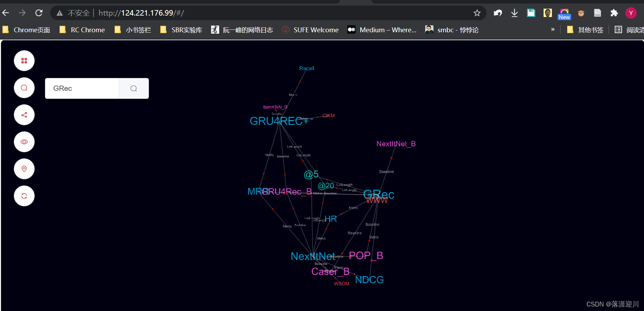
Task: Select the HR graph node
Action: [331, 219]
